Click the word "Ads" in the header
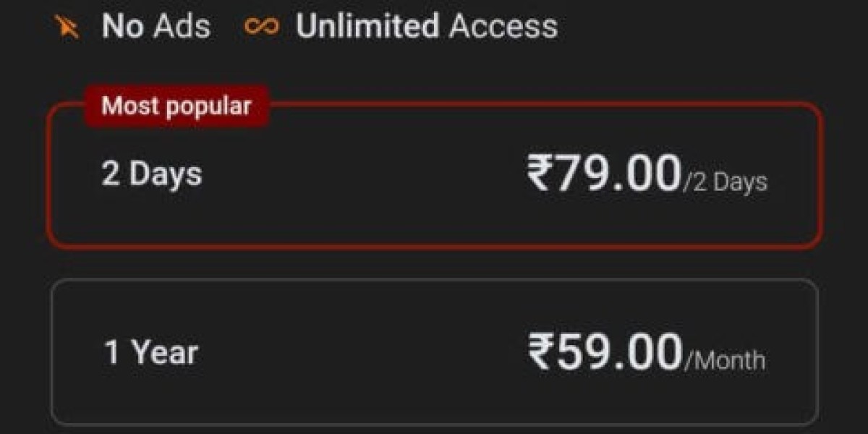The width and height of the screenshot is (868, 434). tap(182, 27)
